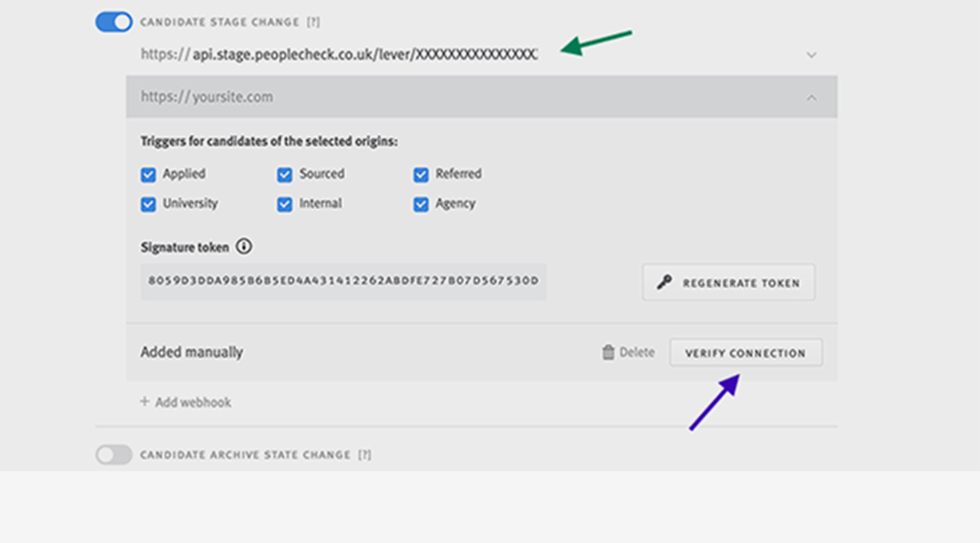
Task: Open help [?] next to Candidate Archive State Change
Action: [x=365, y=454]
